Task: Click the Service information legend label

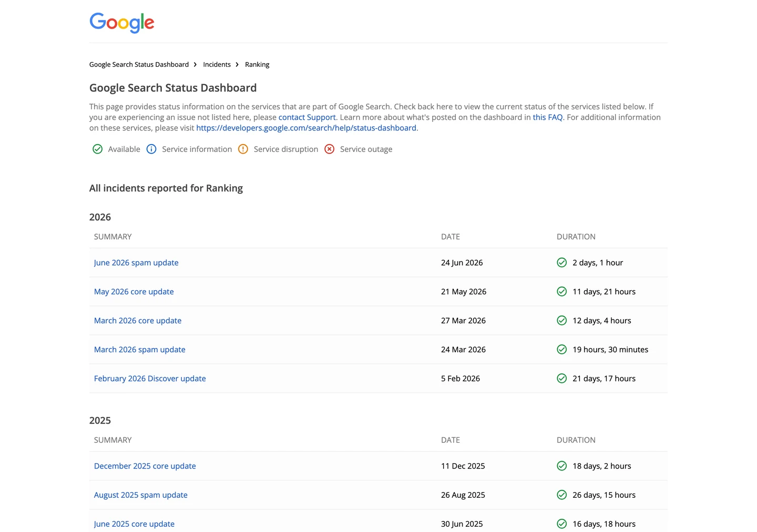Action: coord(197,149)
